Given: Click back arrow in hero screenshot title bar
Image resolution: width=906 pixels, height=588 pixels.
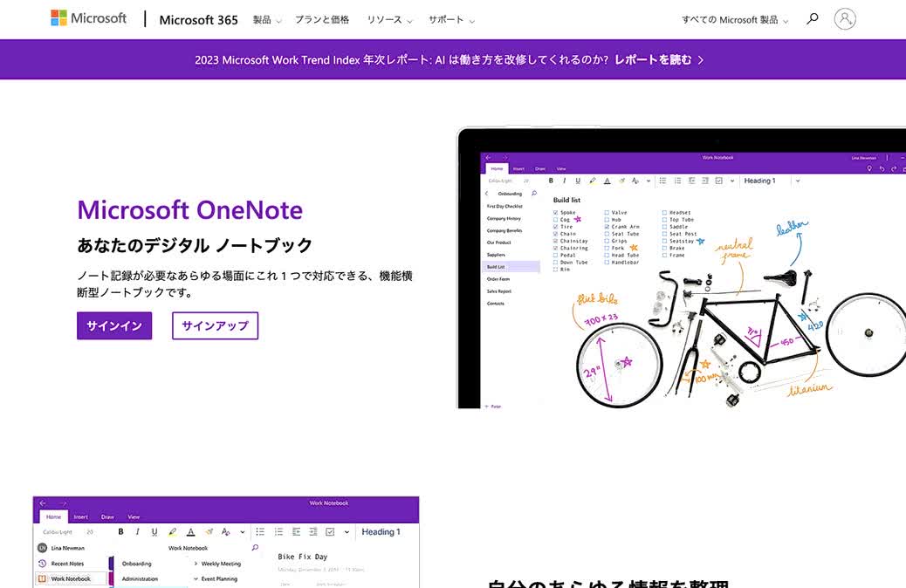Looking at the screenshot, I should pos(488,157).
